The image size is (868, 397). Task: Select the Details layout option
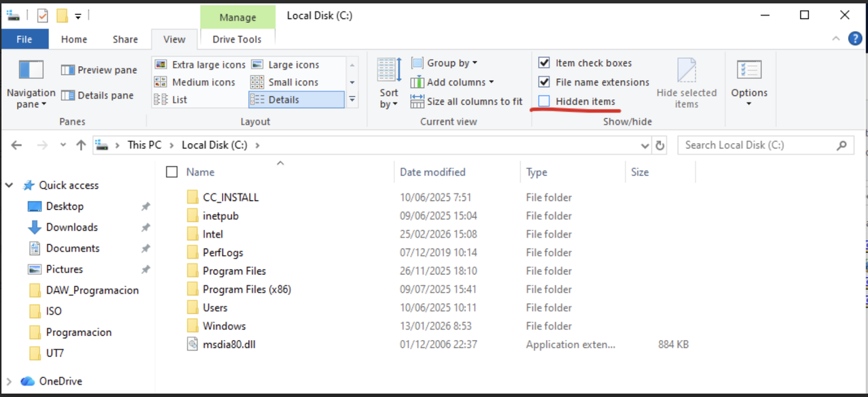[297, 100]
